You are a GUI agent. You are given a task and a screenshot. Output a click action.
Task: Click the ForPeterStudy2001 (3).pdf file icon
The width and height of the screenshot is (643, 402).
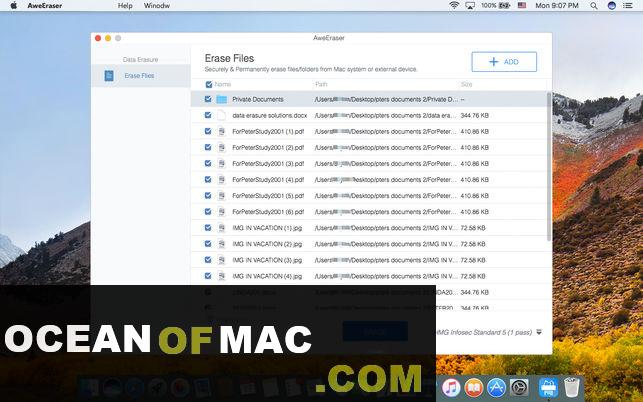[x=221, y=163]
